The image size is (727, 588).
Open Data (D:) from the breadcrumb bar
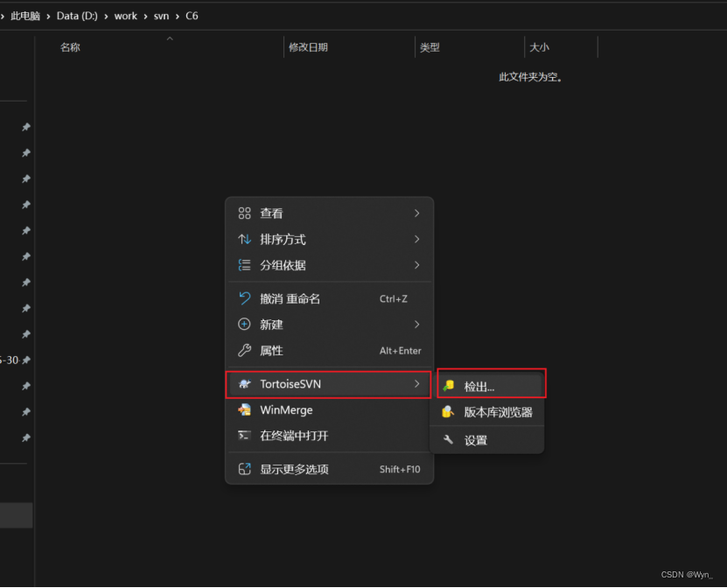click(x=77, y=15)
